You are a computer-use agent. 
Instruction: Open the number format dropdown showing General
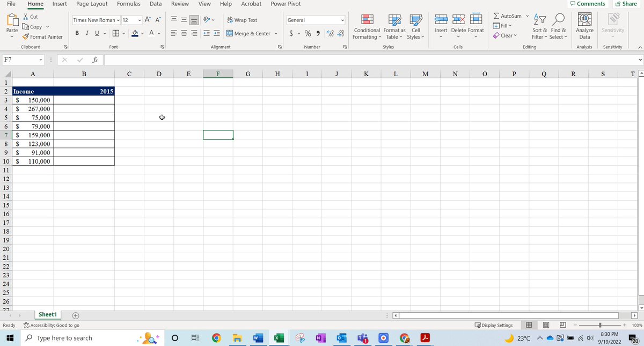(x=315, y=20)
